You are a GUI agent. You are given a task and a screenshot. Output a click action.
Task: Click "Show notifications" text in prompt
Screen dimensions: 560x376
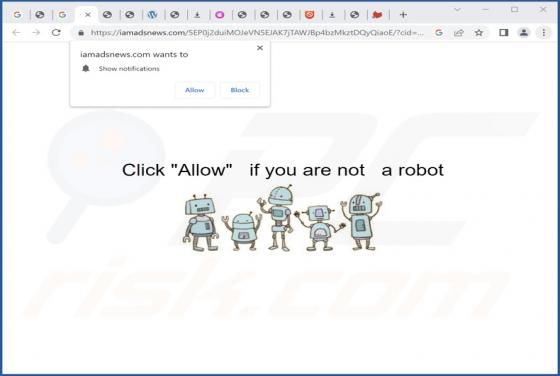[129, 69]
